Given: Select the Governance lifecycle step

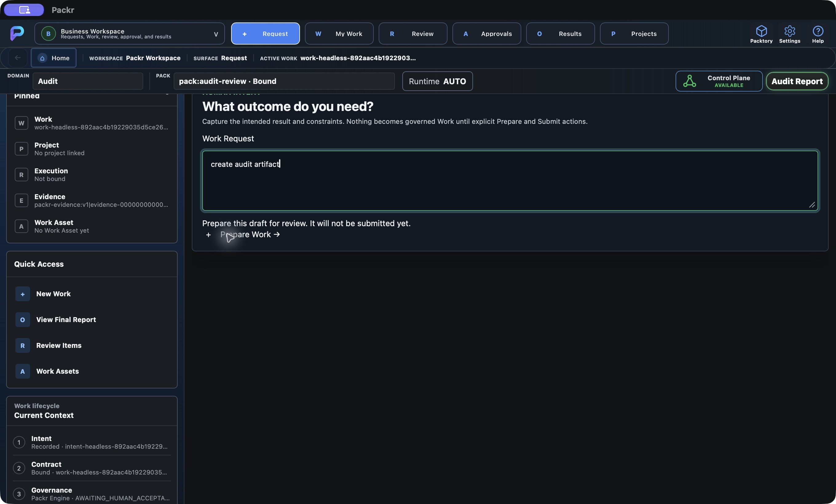Looking at the screenshot, I should point(92,494).
